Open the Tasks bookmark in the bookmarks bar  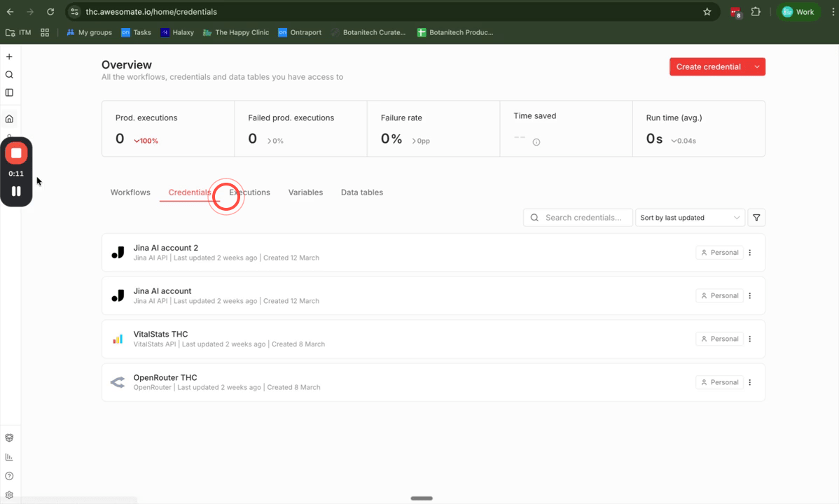click(136, 32)
